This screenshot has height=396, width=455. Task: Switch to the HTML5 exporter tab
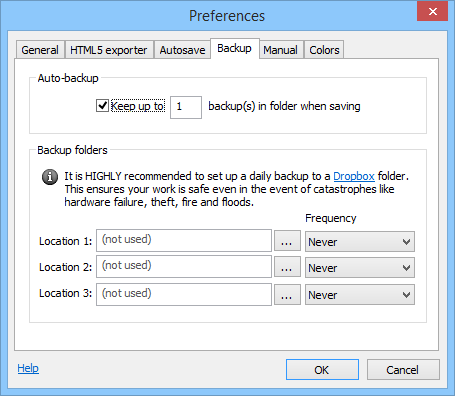pos(109,50)
